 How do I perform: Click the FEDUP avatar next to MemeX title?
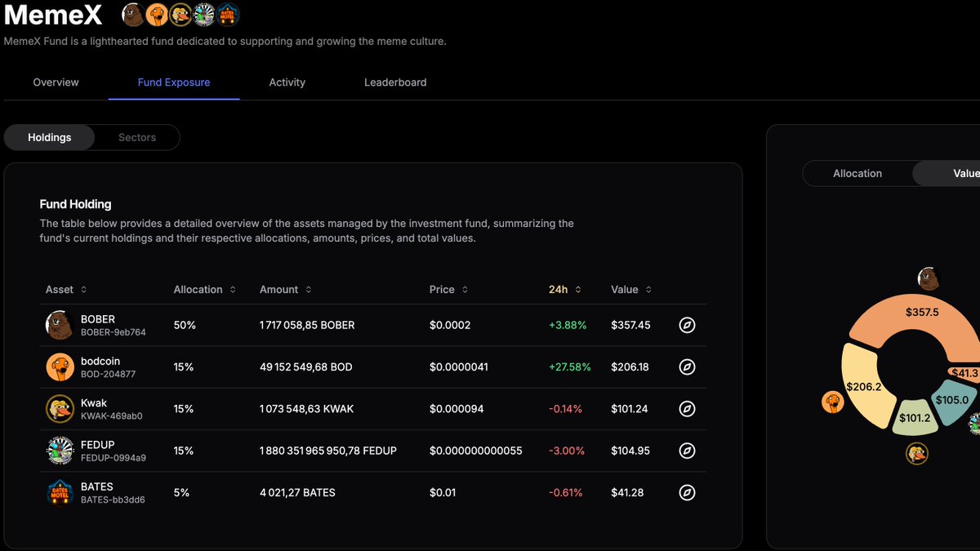click(x=204, y=15)
